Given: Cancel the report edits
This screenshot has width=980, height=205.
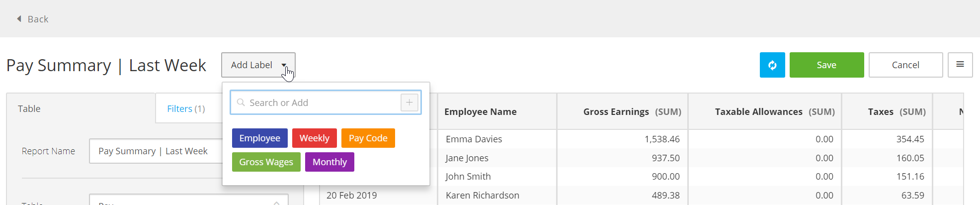Looking at the screenshot, I should point(905,65).
